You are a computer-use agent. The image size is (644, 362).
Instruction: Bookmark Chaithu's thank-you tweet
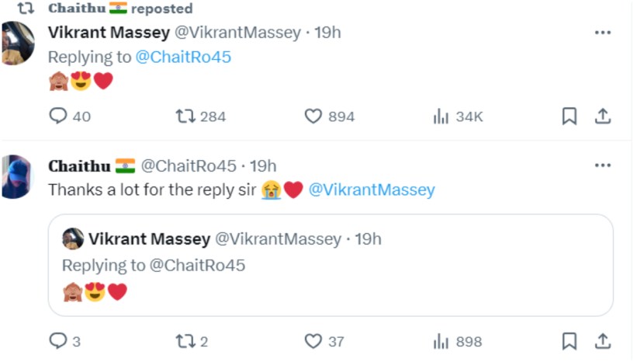[570, 341]
